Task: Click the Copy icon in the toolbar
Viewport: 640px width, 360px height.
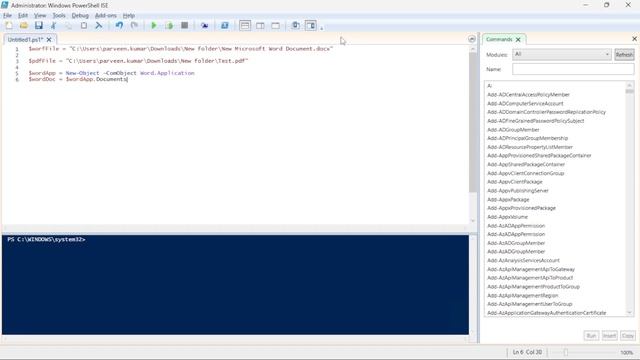Action: [69, 25]
